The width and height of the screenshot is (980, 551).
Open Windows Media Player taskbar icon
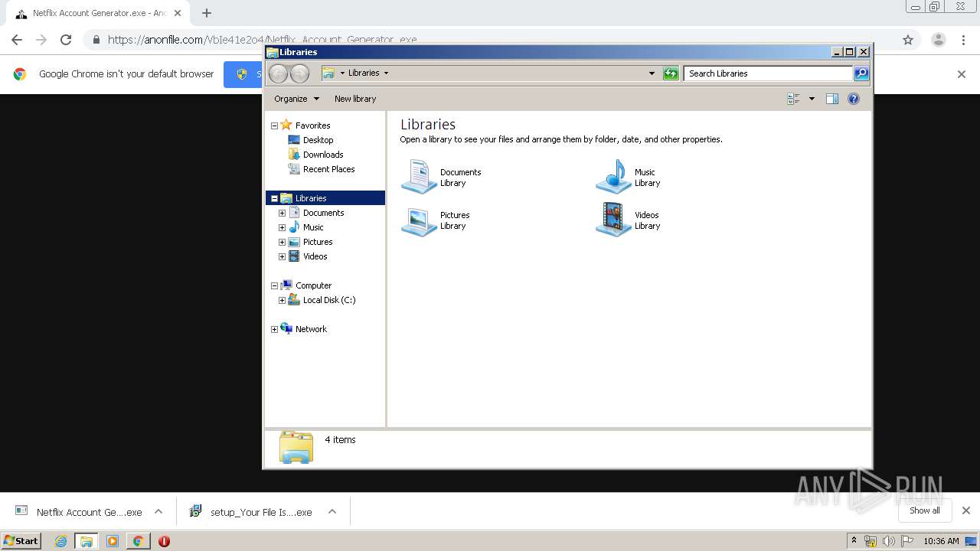point(113,541)
